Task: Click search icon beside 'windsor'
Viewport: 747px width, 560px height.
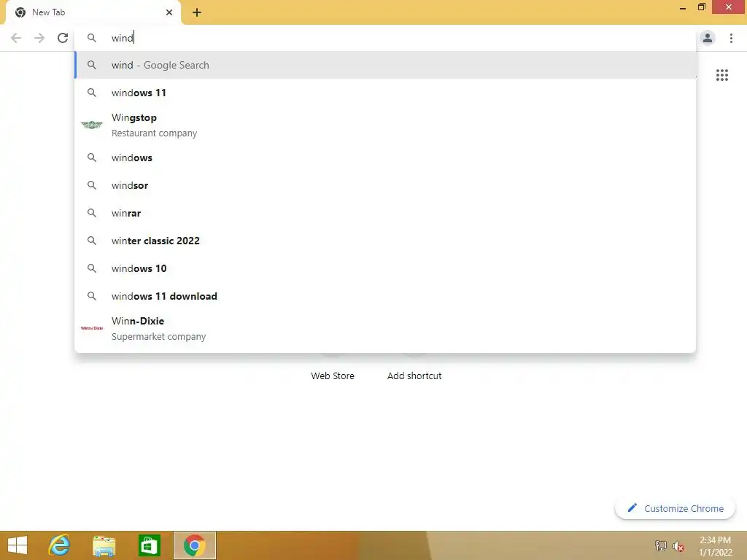Action: coord(91,185)
